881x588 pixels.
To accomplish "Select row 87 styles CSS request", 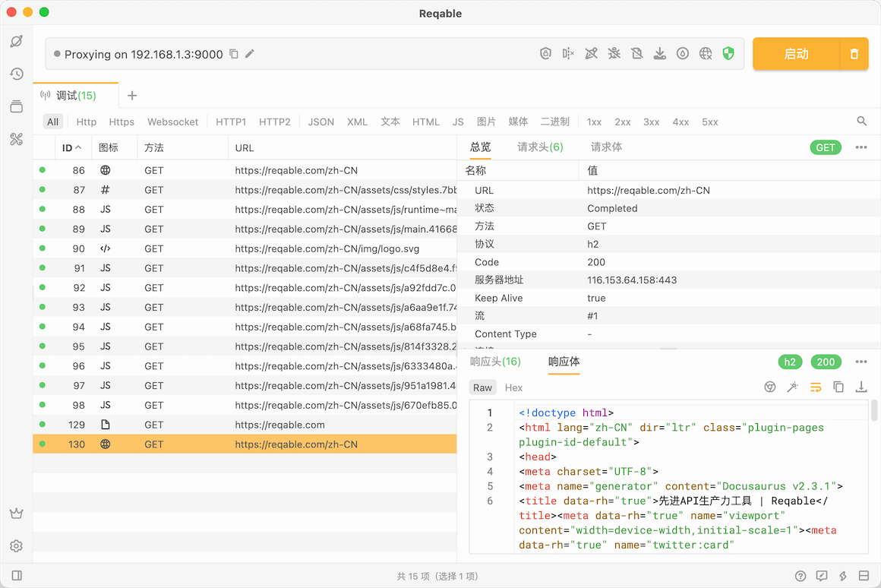I will tap(245, 190).
